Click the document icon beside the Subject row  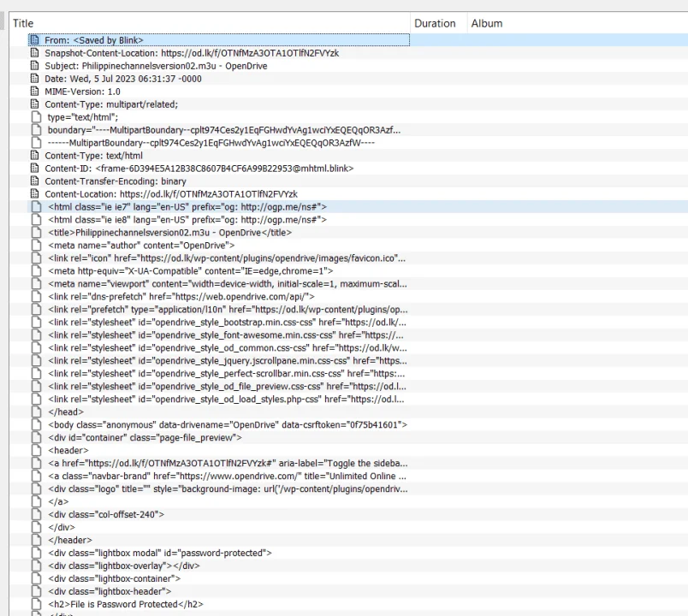(x=35, y=66)
